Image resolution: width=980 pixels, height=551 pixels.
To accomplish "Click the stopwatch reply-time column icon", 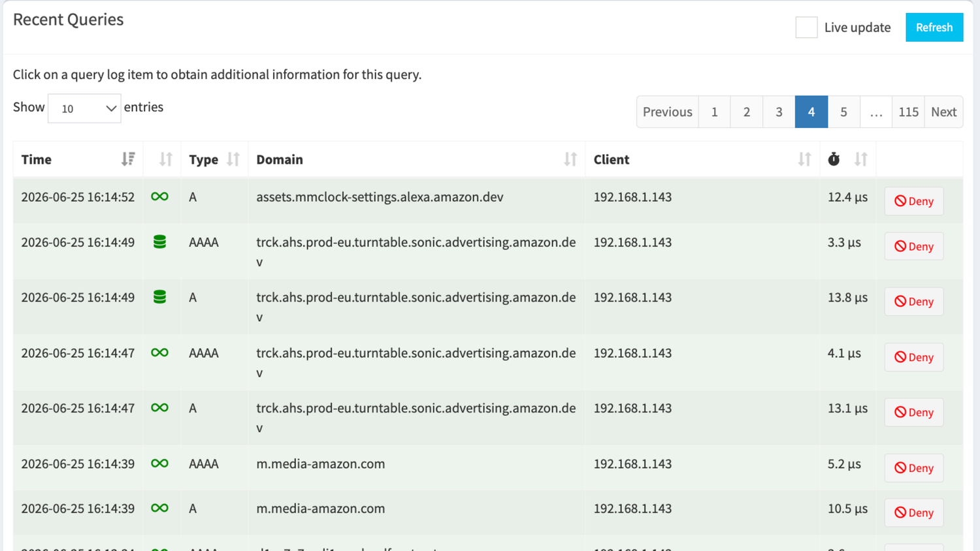I will tap(834, 159).
